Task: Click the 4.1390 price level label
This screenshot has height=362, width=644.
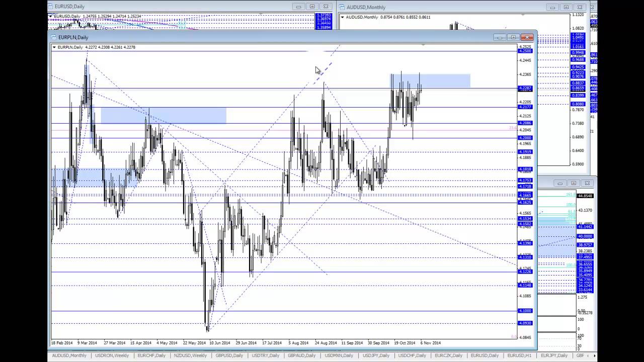Action: click(525, 243)
